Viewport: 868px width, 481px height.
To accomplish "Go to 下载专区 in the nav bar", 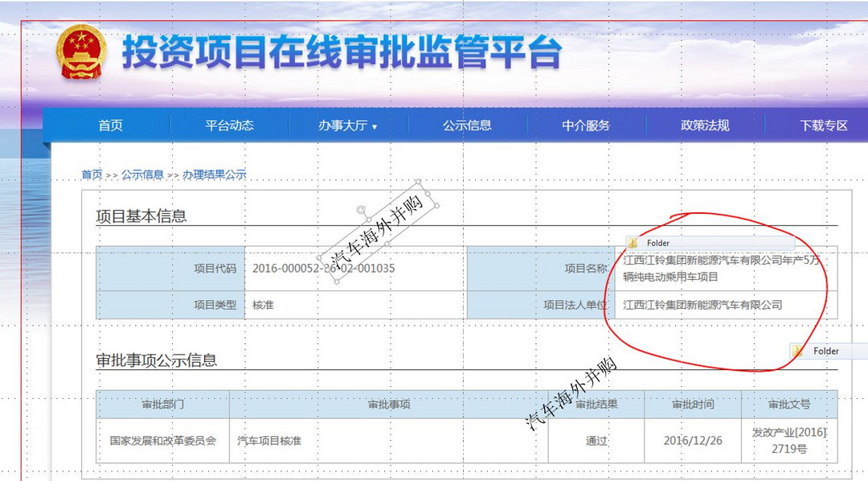I will coord(824,125).
